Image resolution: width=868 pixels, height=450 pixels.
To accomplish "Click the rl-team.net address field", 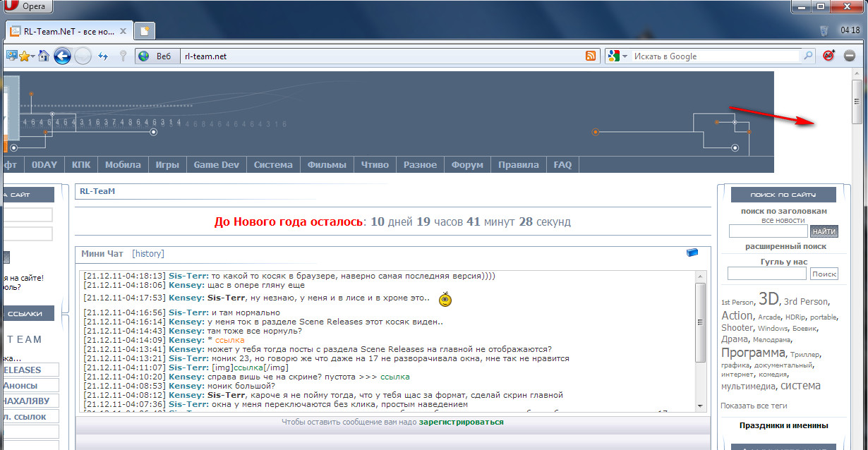I will click(381, 56).
